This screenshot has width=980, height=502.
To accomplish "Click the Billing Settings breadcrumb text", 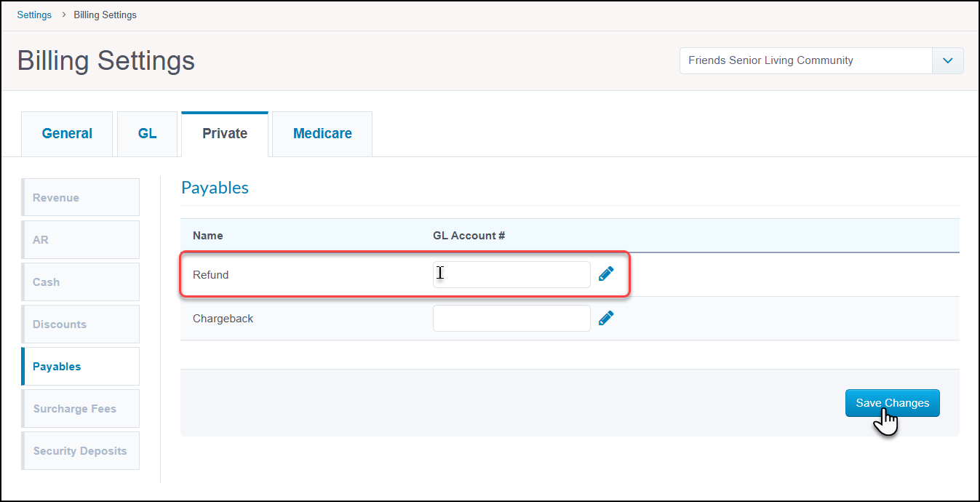I will (x=105, y=15).
